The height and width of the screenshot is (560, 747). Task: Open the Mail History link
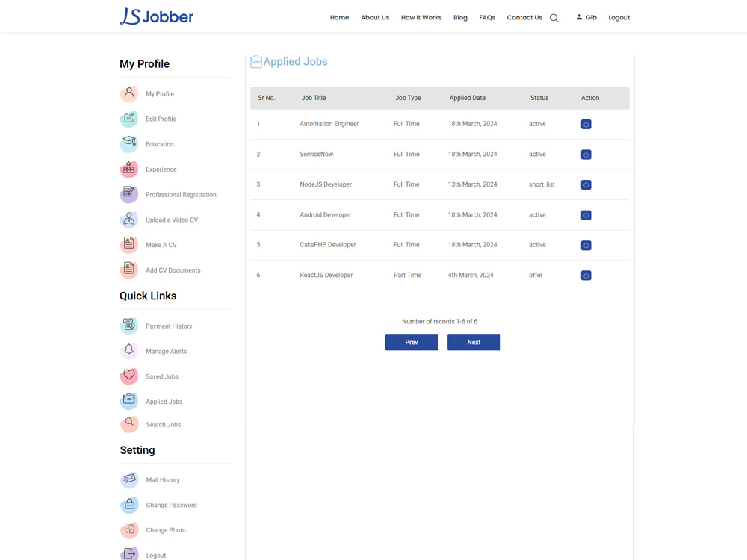(163, 480)
